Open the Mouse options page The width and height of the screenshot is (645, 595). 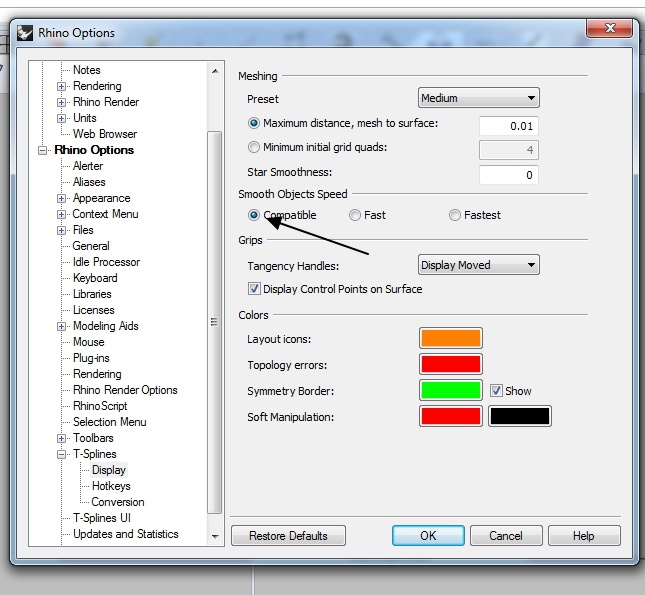(x=88, y=342)
